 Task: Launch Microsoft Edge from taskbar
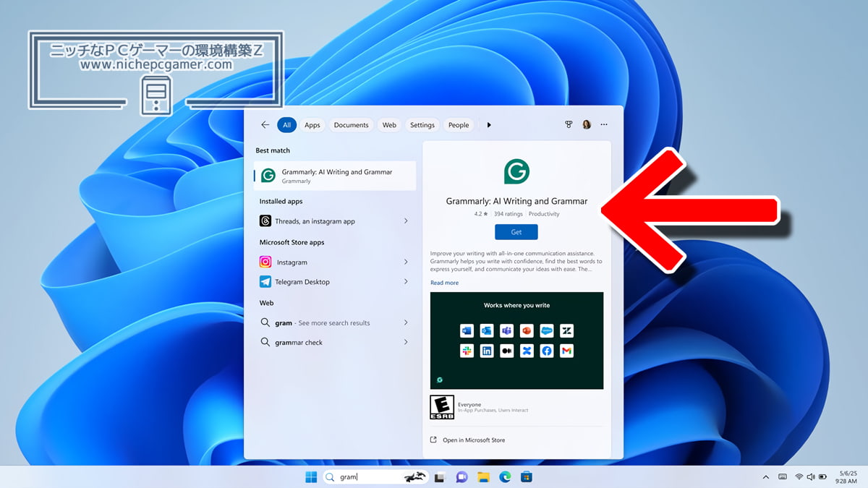(x=505, y=476)
